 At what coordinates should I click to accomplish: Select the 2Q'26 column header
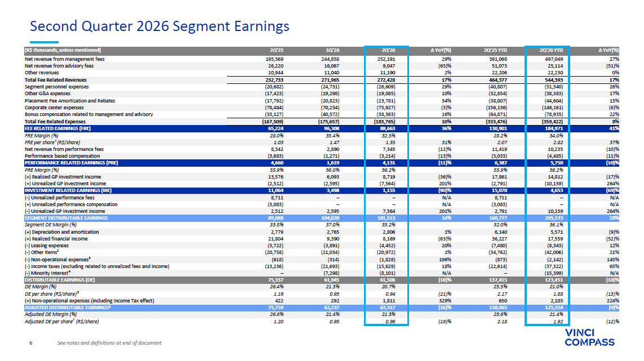(388, 50)
